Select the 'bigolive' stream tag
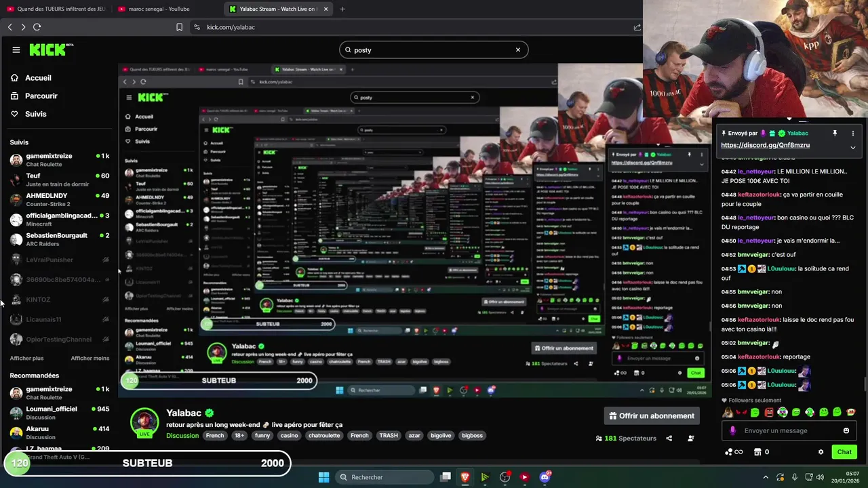The width and height of the screenshot is (868, 488). 441,435
